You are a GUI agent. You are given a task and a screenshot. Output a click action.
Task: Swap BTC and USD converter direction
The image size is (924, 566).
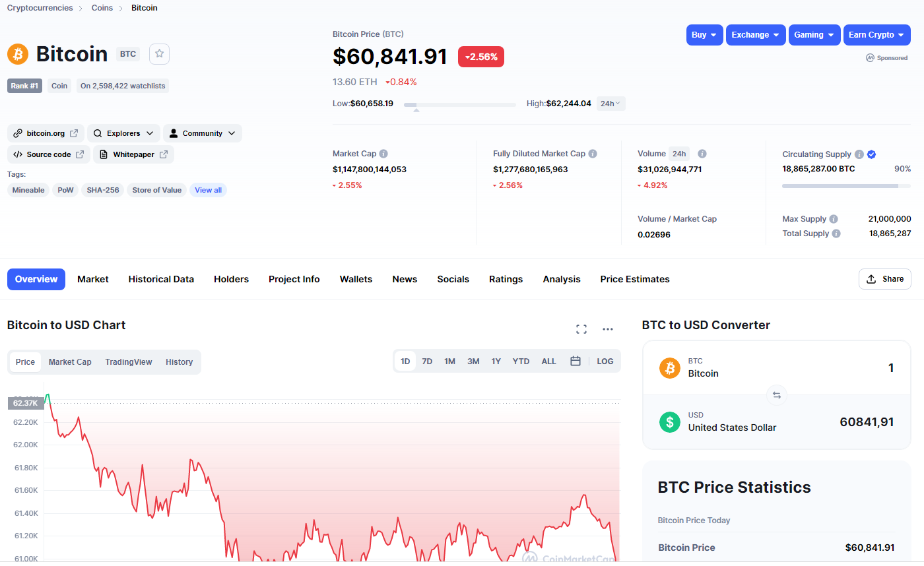coord(777,395)
